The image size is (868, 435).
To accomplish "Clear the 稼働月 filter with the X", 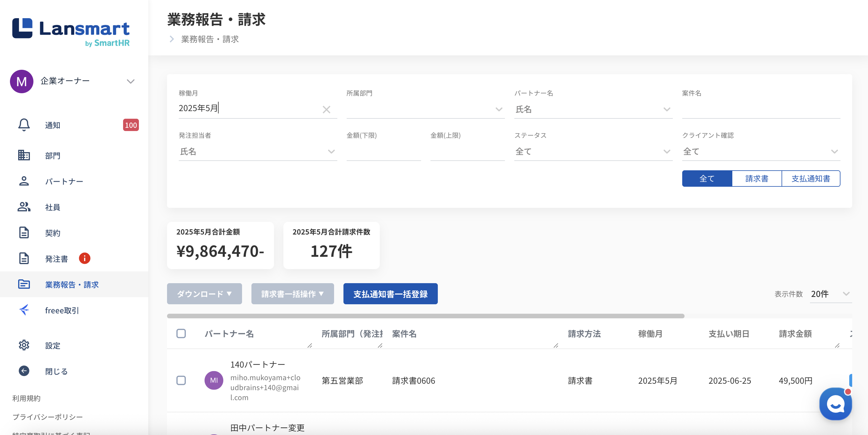I will (326, 109).
